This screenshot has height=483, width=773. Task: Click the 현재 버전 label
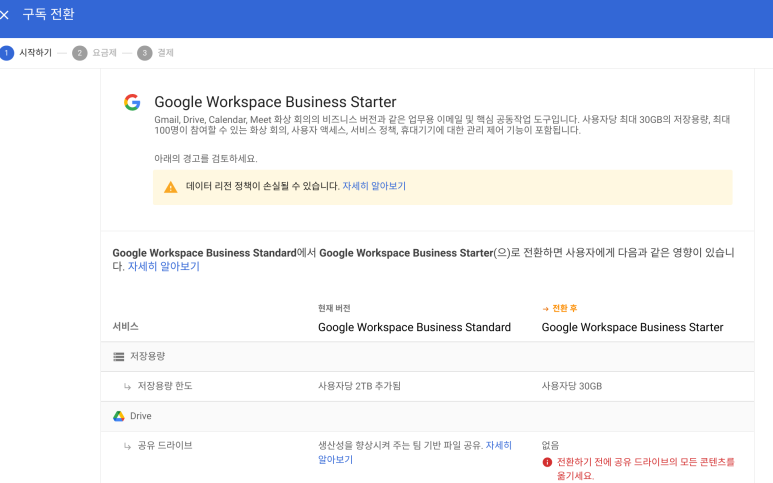[334, 309]
